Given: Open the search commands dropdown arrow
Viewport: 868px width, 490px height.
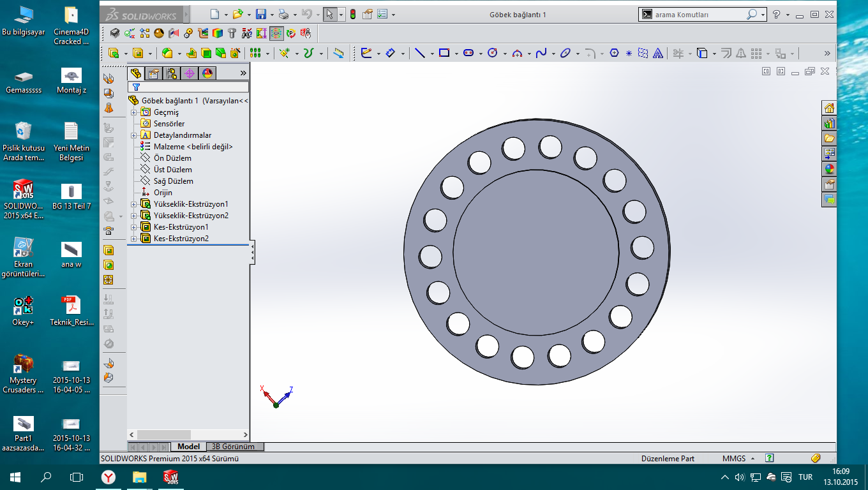Looking at the screenshot, I should click(x=763, y=14).
